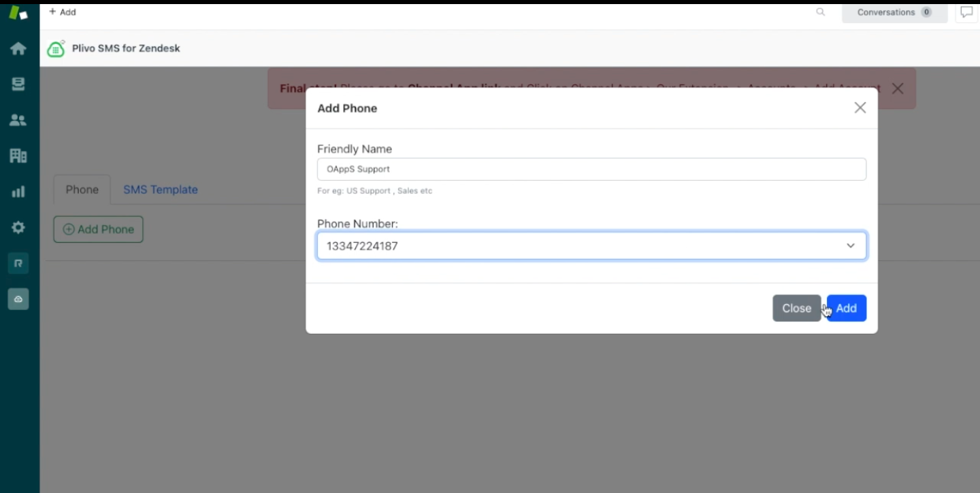The width and height of the screenshot is (980, 493).
Task: Open the Admin gear icon in sidebar
Action: click(18, 227)
